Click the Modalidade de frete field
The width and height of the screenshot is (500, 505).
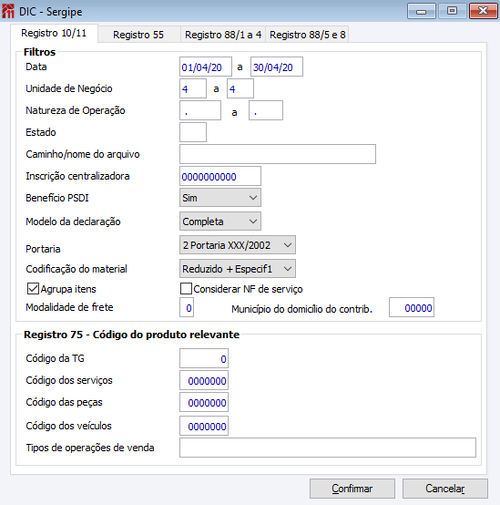pyautogui.click(x=187, y=307)
